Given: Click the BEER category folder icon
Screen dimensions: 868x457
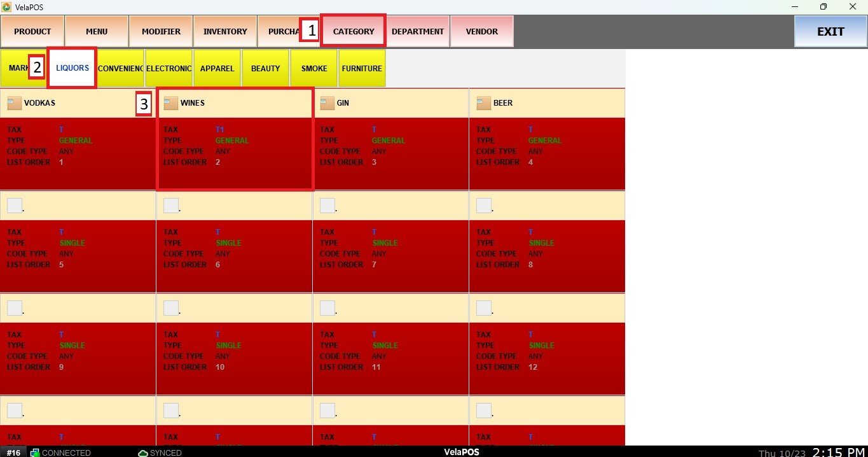Looking at the screenshot, I should (x=483, y=103).
